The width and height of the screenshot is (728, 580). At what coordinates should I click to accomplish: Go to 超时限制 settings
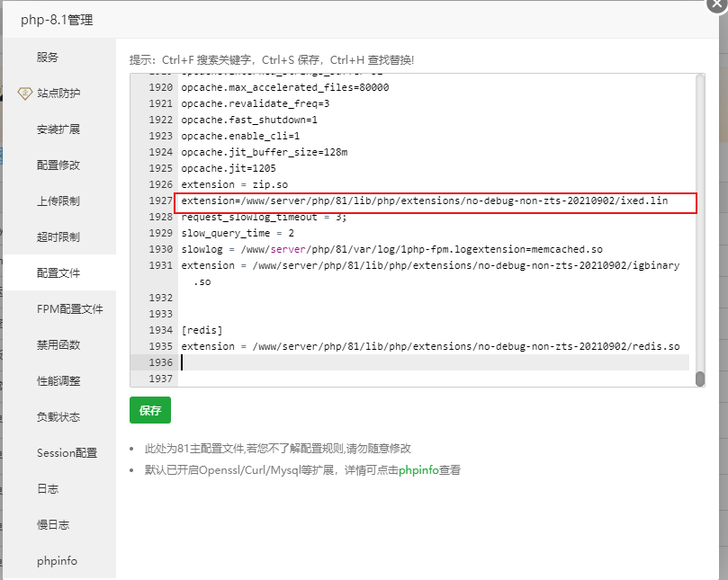coord(58,236)
